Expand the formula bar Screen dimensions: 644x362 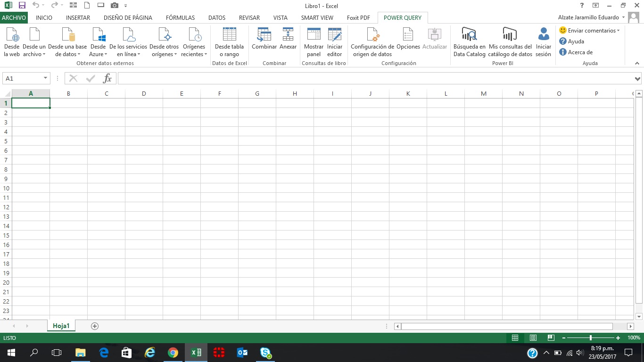(x=638, y=79)
